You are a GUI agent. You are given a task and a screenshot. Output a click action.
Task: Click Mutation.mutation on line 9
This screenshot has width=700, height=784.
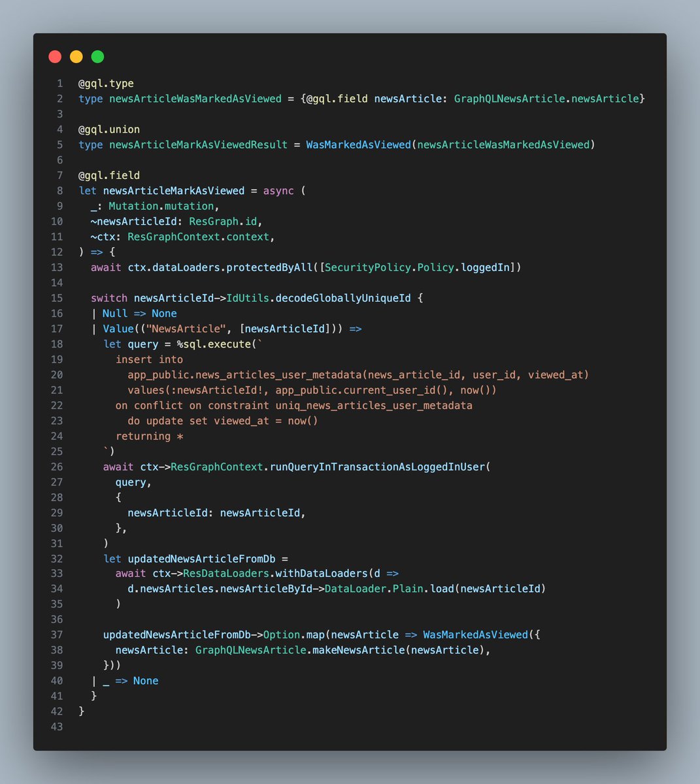click(161, 206)
